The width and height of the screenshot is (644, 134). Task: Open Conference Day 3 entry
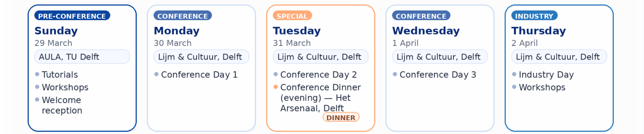(x=438, y=74)
